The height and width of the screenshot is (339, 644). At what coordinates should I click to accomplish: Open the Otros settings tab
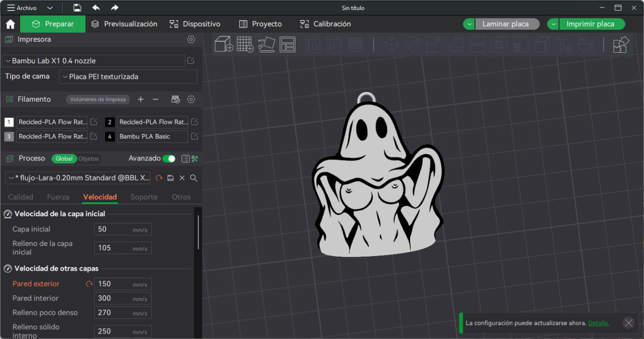[x=181, y=197]
